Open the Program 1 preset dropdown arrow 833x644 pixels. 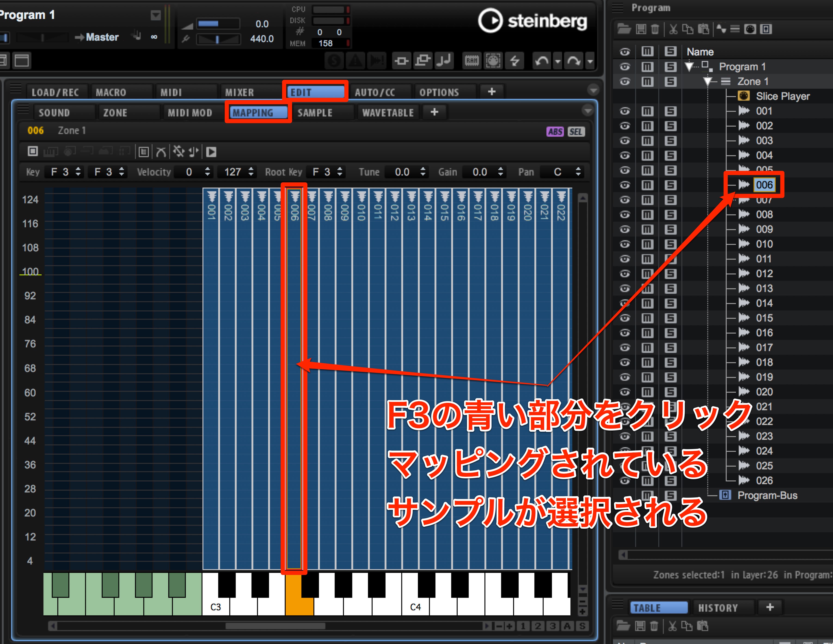tap(156, 15)
